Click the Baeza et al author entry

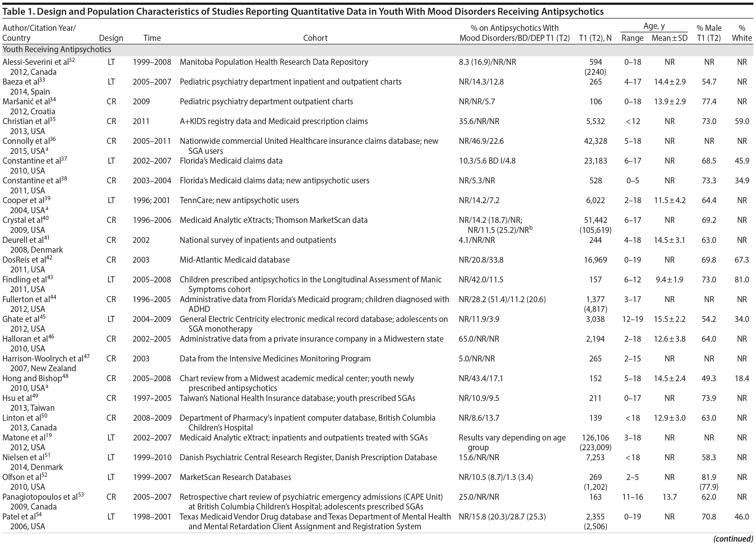point(20,82)
